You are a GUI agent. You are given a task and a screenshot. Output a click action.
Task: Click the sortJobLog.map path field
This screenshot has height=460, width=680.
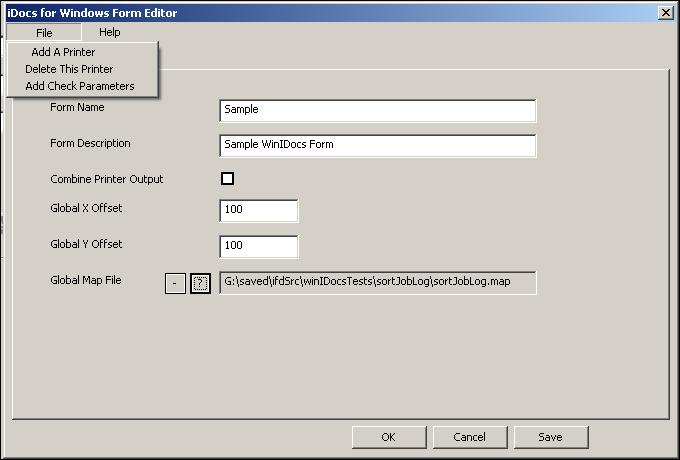click(378, 283)
